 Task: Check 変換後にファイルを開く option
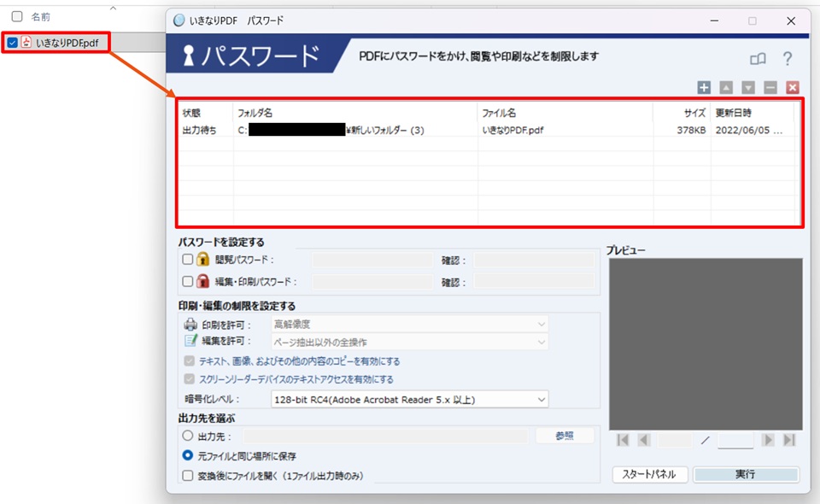click(187, 475)
